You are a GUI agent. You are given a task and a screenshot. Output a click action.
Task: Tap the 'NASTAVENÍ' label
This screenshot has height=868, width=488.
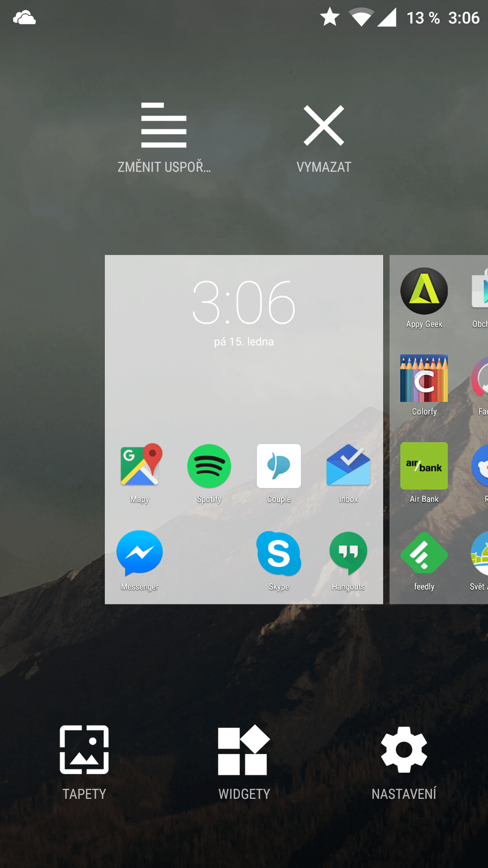coord(404,793)
